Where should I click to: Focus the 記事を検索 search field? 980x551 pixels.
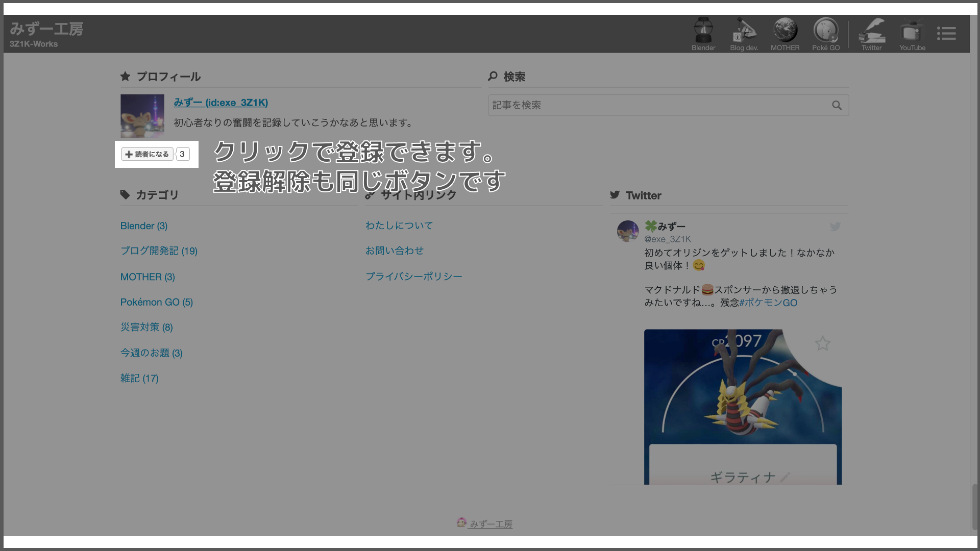[669, 105]
